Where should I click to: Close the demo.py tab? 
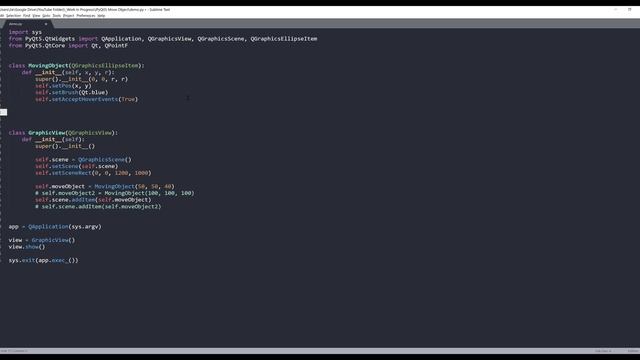pyautogui.click(x=46, y=24)
